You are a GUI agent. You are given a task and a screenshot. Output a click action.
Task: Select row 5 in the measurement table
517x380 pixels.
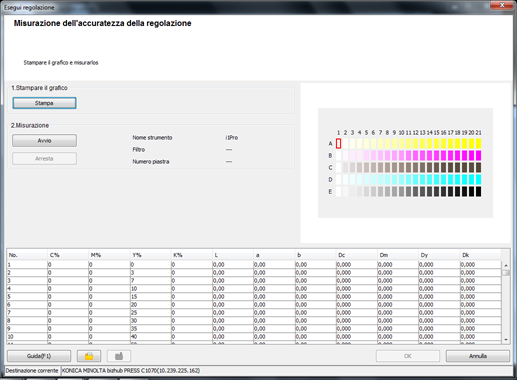pos(254,297)
